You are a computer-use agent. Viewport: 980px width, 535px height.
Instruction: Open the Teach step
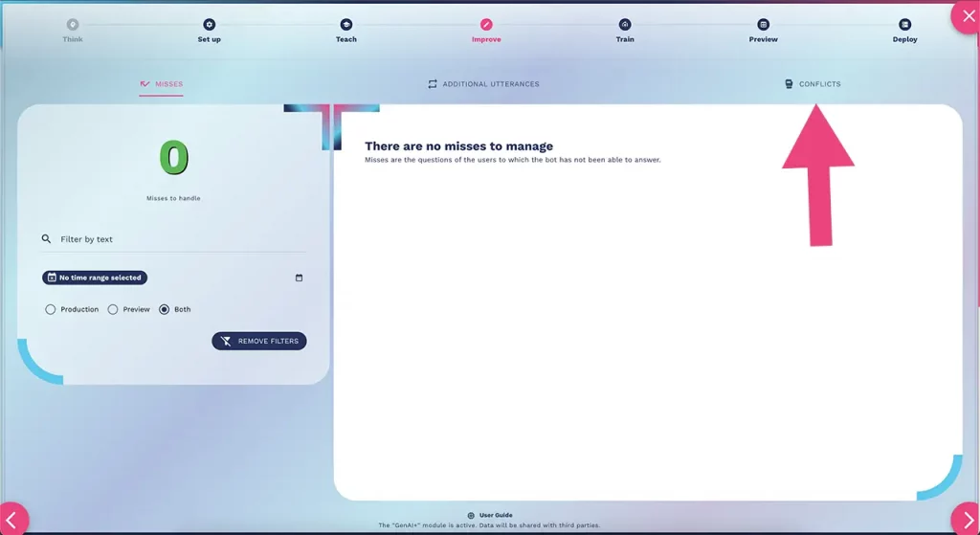[x=346, y=30]
